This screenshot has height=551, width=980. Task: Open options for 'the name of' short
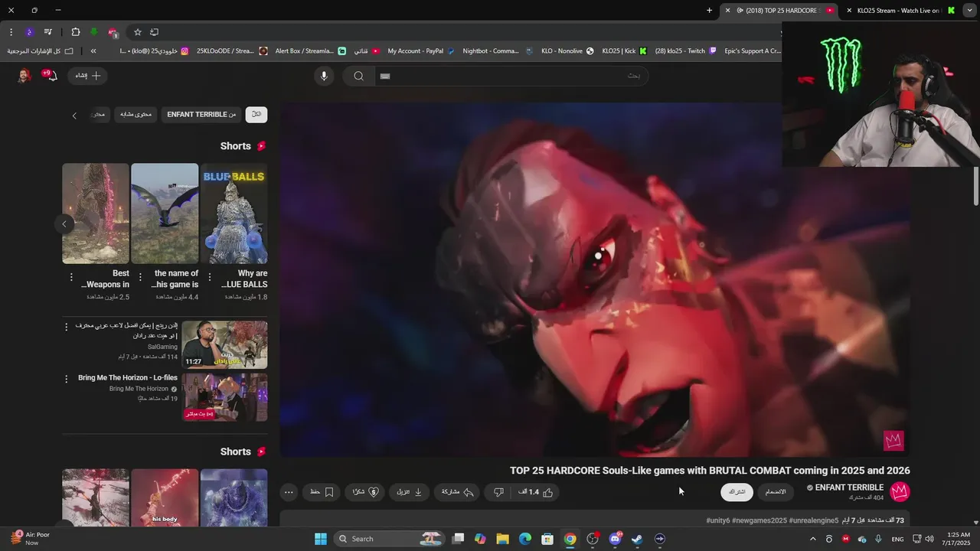pyautogui.click(x=140, y=278)
